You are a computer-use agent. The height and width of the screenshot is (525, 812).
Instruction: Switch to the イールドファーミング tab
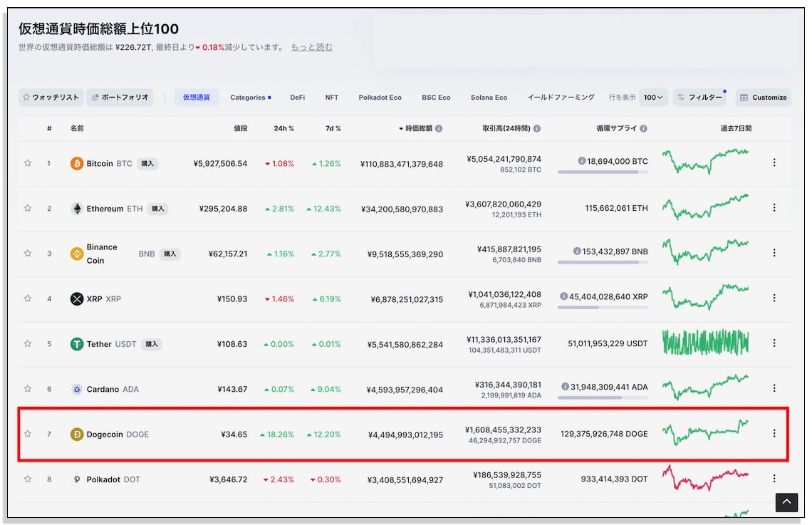tap(561, 98)
